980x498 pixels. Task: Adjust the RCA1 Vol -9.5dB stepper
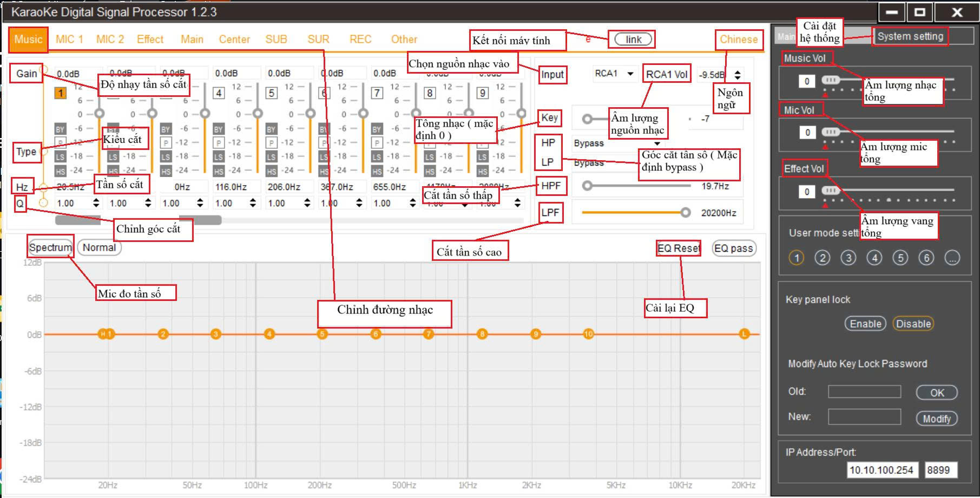(738, 74)
